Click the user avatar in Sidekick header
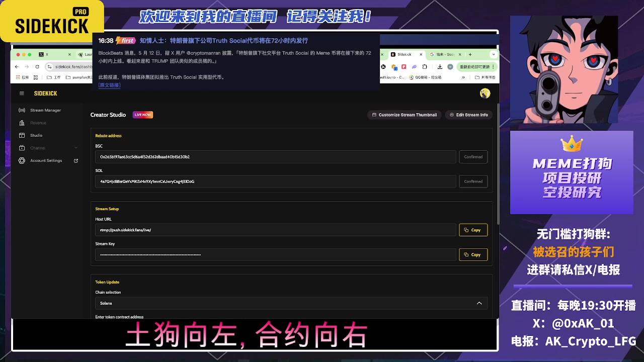 tap(485, 94)
